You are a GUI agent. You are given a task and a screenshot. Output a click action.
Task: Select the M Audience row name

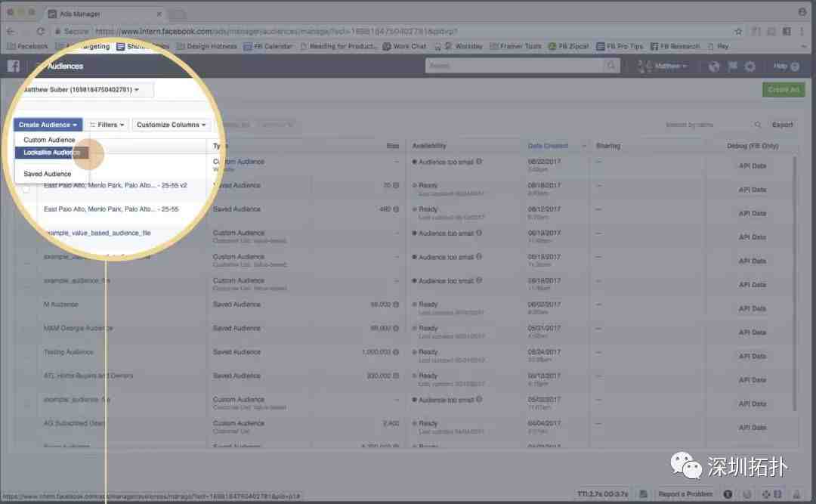click(x=61, y=304)
